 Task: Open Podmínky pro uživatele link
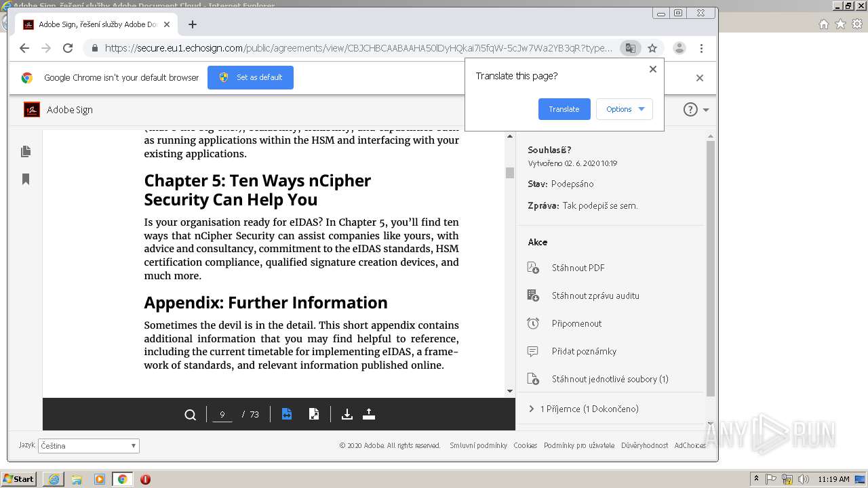[x=579, y=445]
